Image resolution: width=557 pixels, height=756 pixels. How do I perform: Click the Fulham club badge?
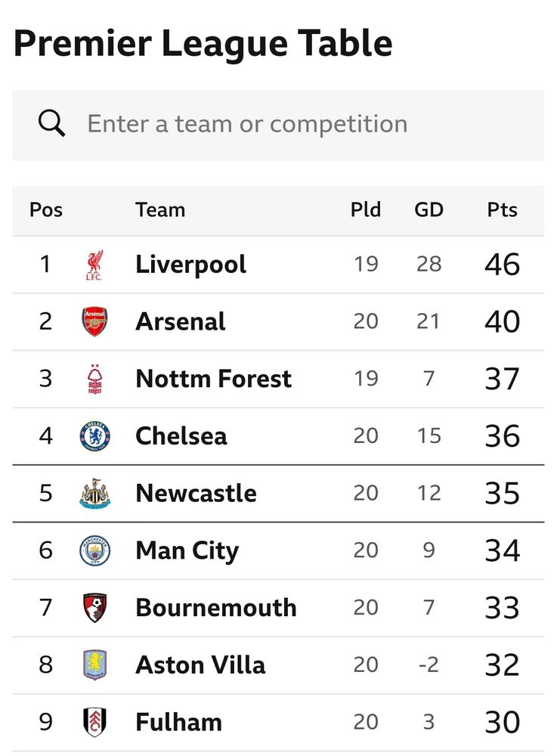click(95, 722)
